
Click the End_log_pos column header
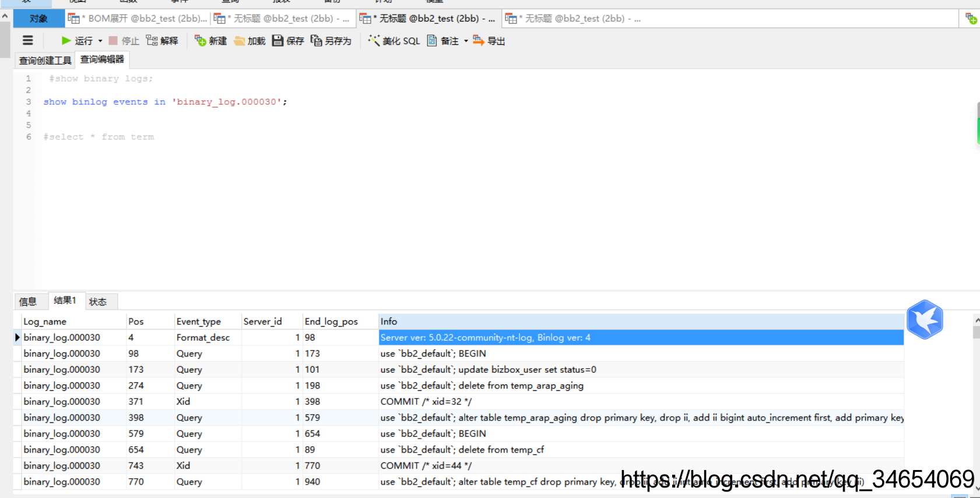point(340,322)
